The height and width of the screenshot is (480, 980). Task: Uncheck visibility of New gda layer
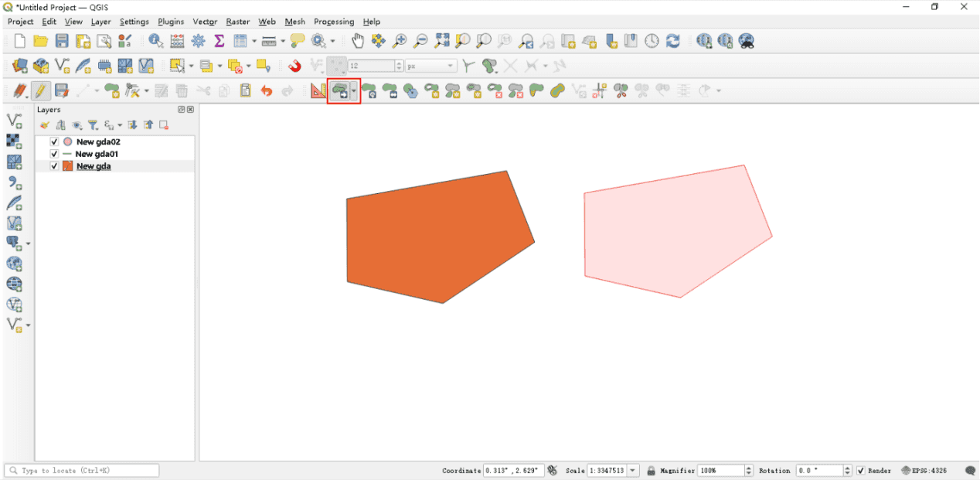[54, 166]
